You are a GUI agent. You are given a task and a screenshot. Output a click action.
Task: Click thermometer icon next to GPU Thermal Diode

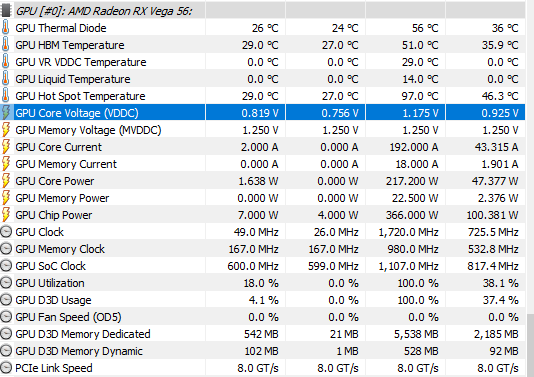pyautogui.click(x=5, y=28)
